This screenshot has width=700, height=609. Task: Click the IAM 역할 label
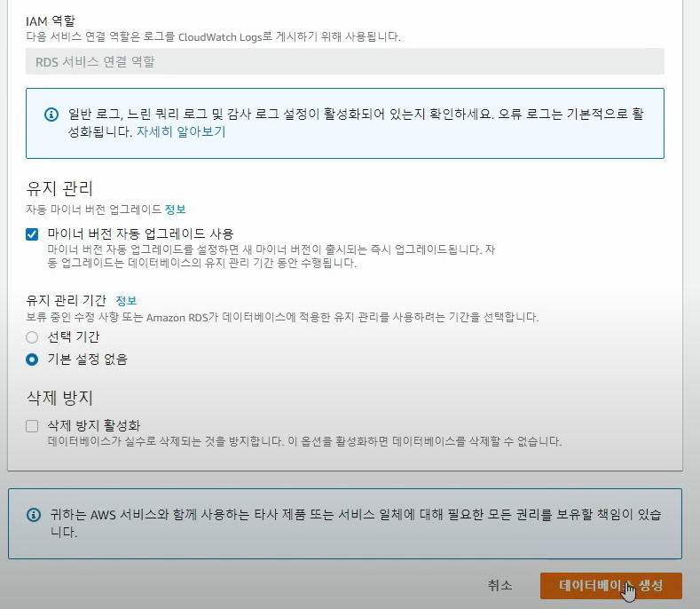51,20
